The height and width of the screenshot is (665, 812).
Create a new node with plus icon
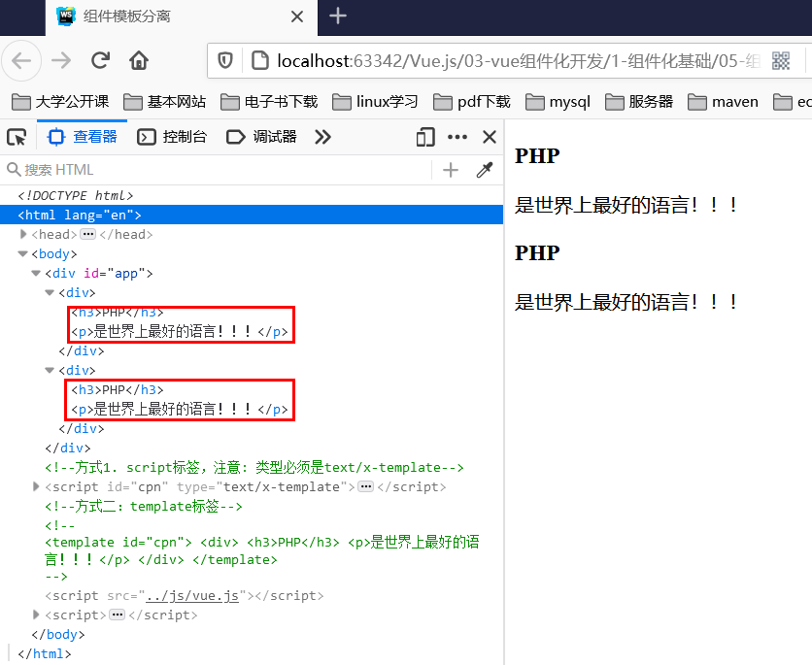(x=451, y=170)
